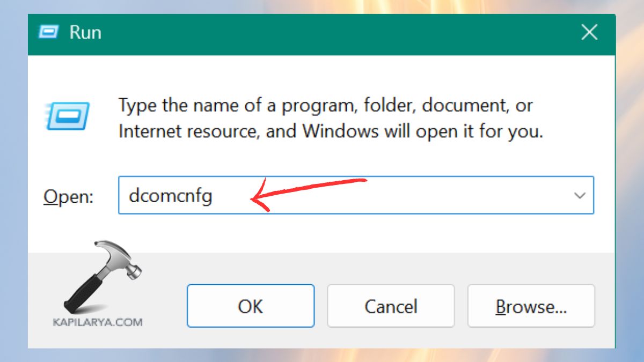This screenshot has height=362, width=644.
Task: Click the Run title in the header bar
Action: [x=85, y=32]
